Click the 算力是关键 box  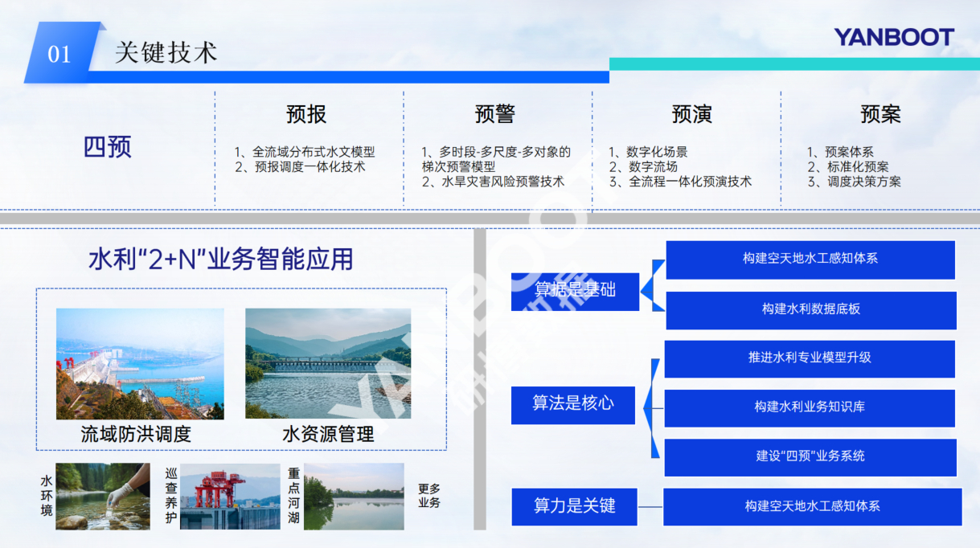[x=574, y=506]
